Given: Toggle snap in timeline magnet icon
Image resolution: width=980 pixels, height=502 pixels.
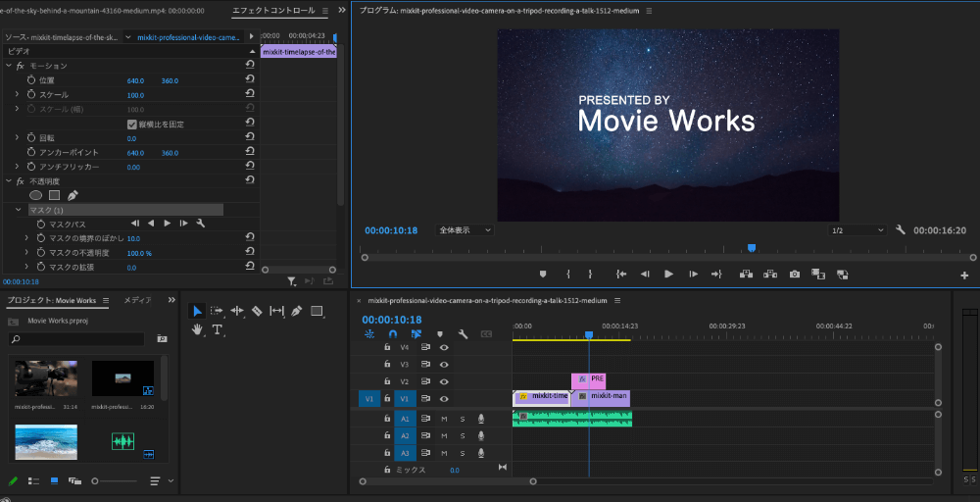Looking at the screenshot, I should [393, 334].
